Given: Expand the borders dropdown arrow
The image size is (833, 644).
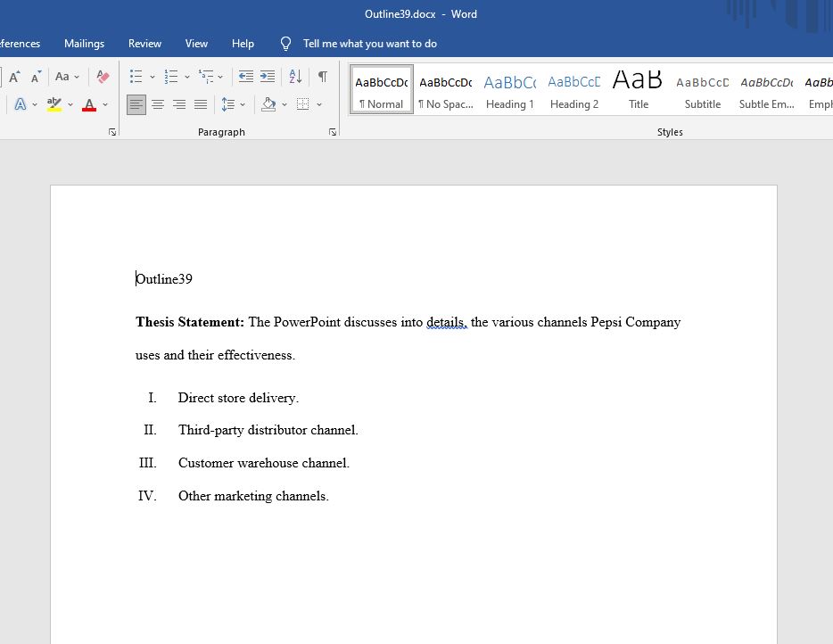Looking at the screenshot, I should (x=319, y=104).
